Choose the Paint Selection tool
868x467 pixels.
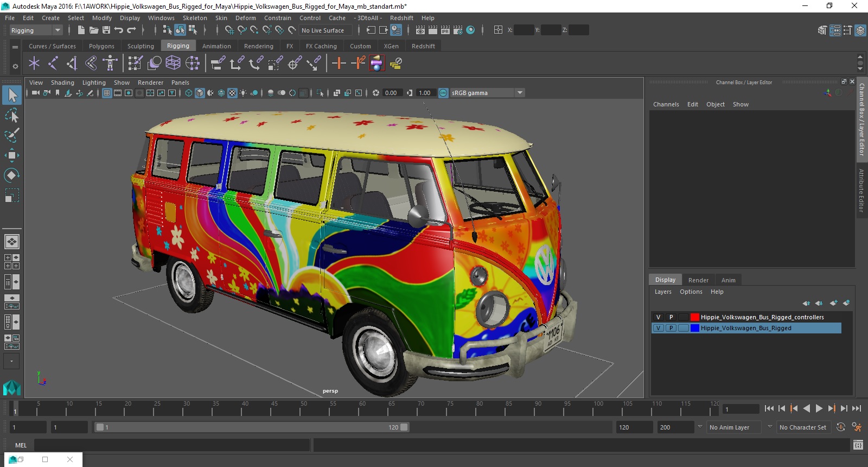(x=12, y=135)
